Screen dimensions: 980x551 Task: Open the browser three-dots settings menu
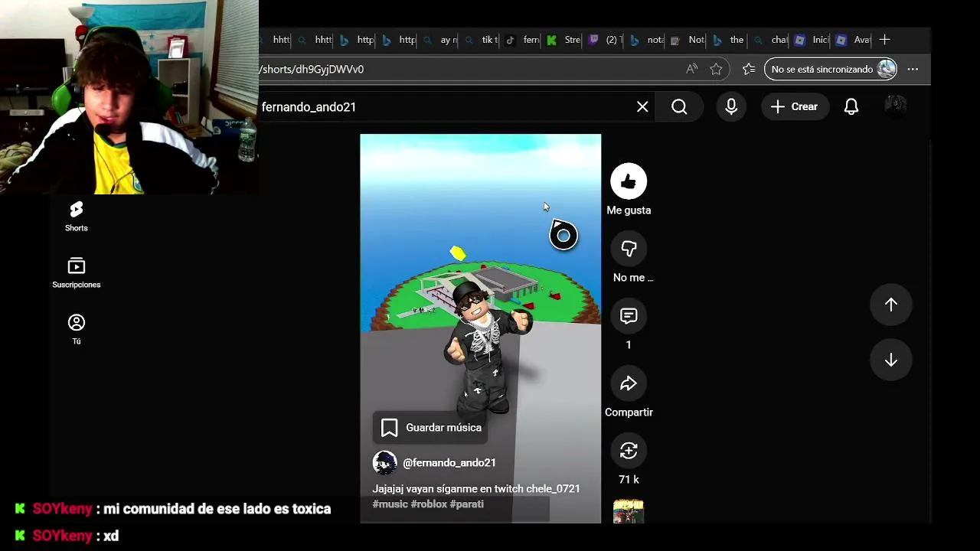(x=913, y=69)
